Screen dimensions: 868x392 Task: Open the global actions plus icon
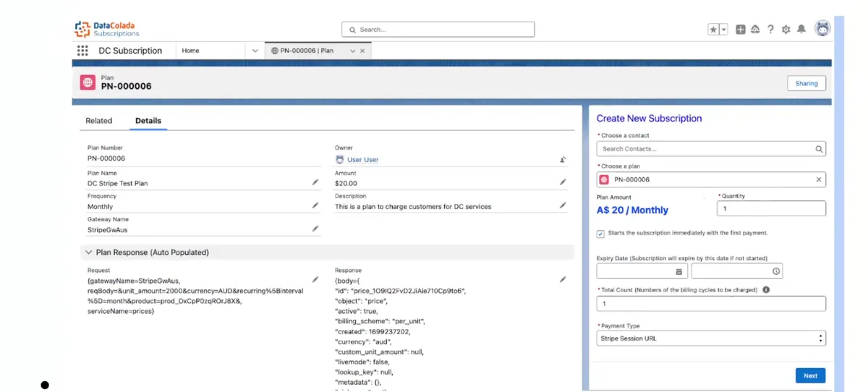click(741, 30)
